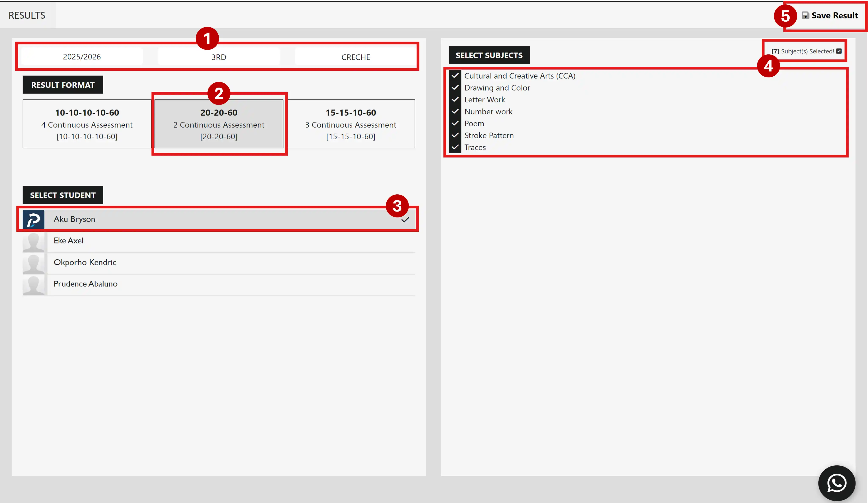Click the SELECT STUDENT heading
The image size is (868, 503).
pos(63,195)
